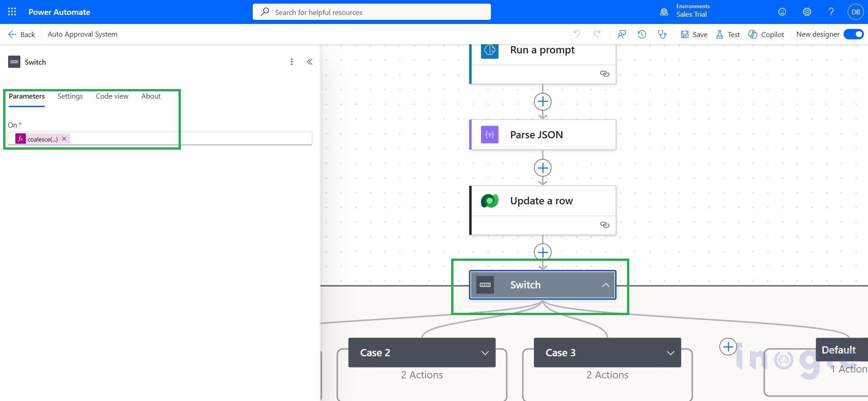This screenshot has width=868, height=401.
Task: Collapse the Switch details panel
Action: (310, 62)
